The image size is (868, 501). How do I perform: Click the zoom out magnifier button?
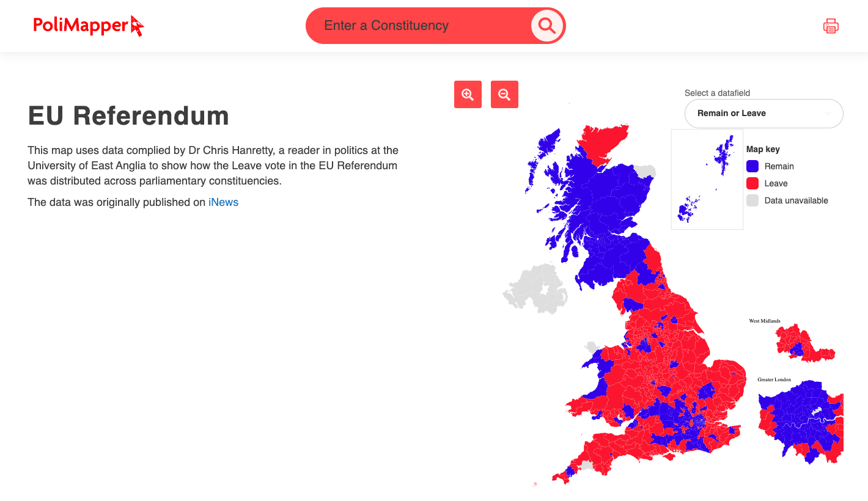(x=504, y=94)
